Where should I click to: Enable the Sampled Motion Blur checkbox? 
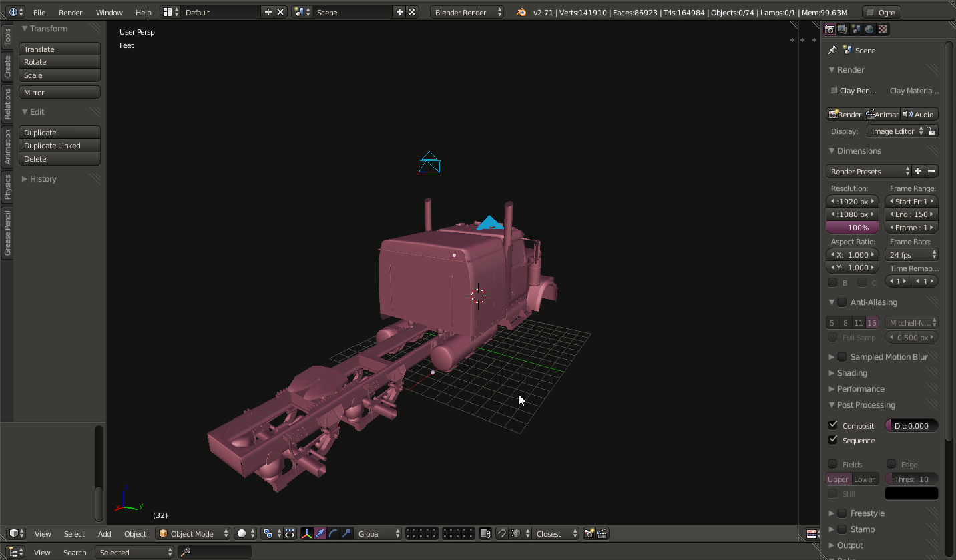(x=842, y=357)
